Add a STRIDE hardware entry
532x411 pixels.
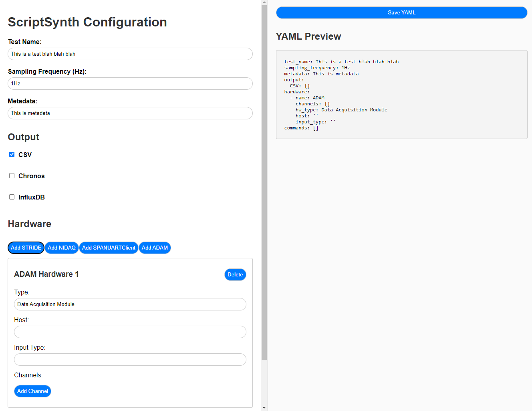[x=26, y=248]
